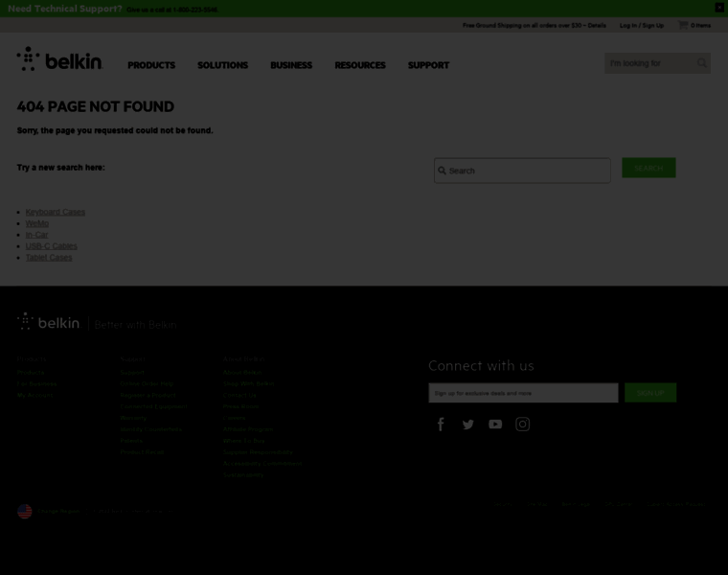Open the Resources menu
Image resolution: width=728 pixels, height=575 pixels.
coord(360,65)
